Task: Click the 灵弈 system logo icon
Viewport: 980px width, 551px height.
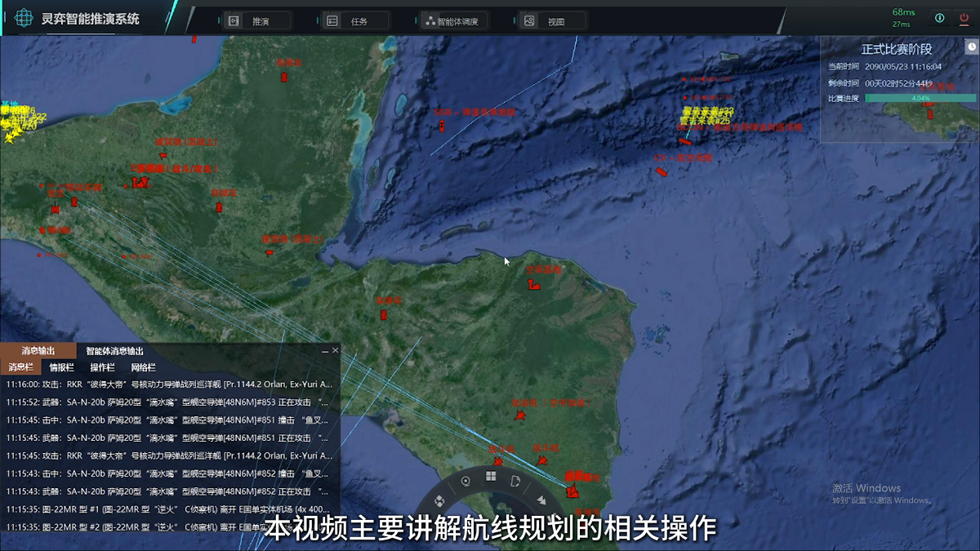Action: (24, 18)
